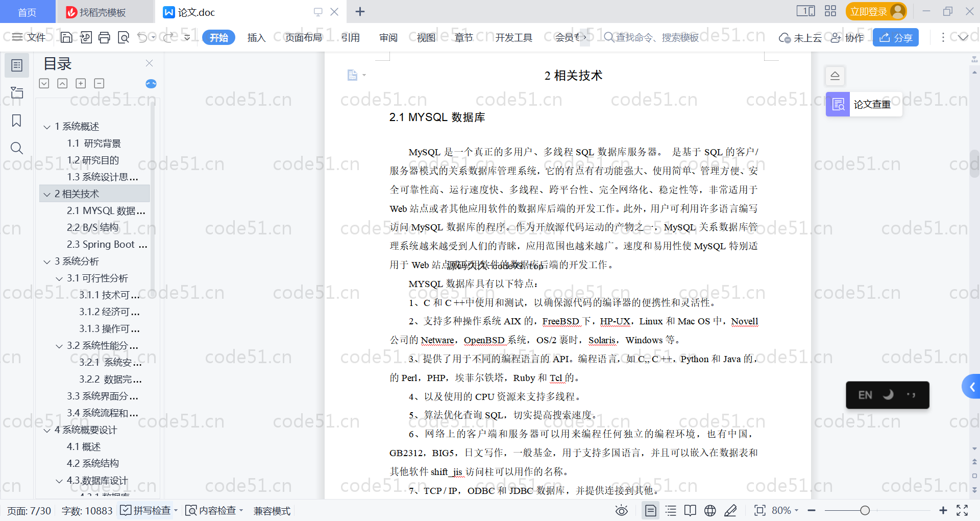Select web layout globe icon

[710, 510]
